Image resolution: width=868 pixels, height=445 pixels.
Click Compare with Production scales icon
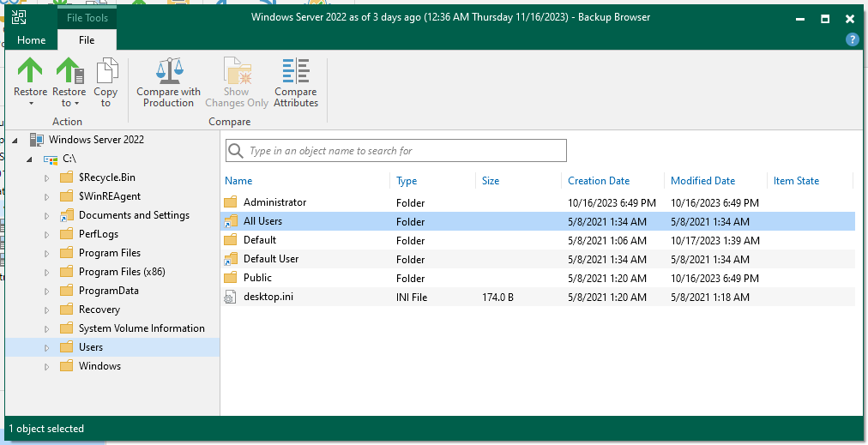tap(169, 71)
